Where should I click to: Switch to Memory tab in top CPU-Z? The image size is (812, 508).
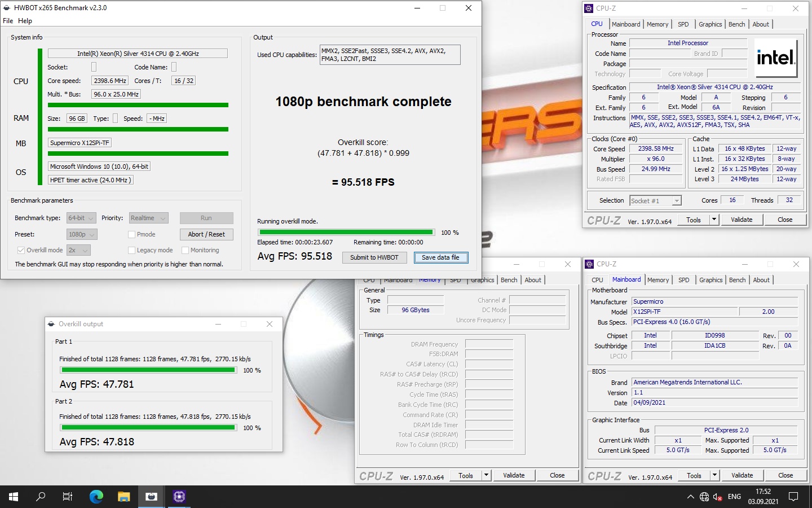pyautogui.click(x=657, y=24)
